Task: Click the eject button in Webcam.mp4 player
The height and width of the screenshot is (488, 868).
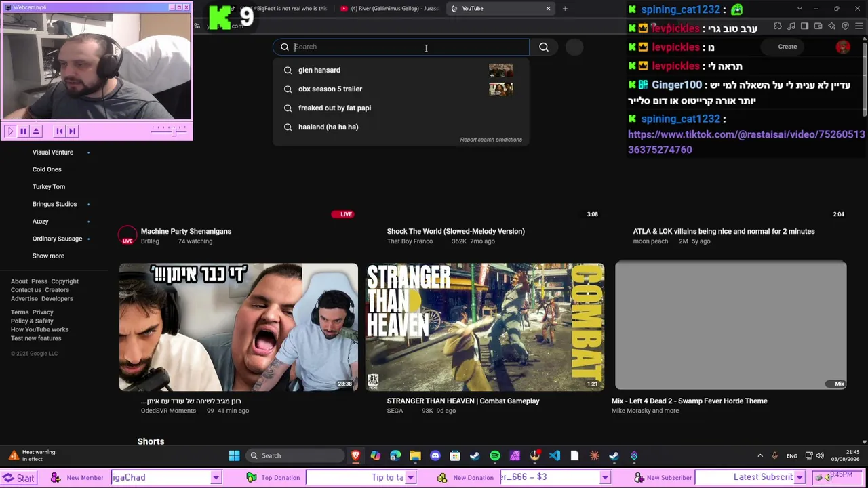Action: click(x=36, y=131)
